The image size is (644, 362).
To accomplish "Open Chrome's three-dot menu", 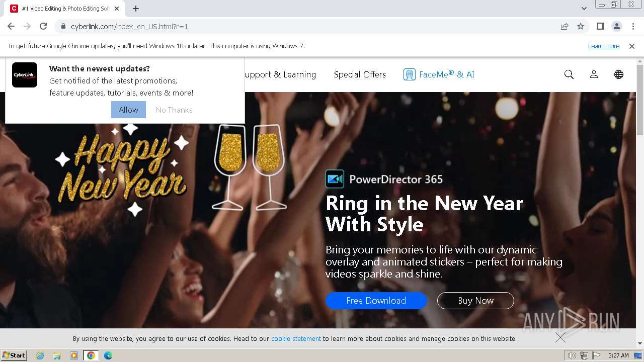I will [633, 26].
